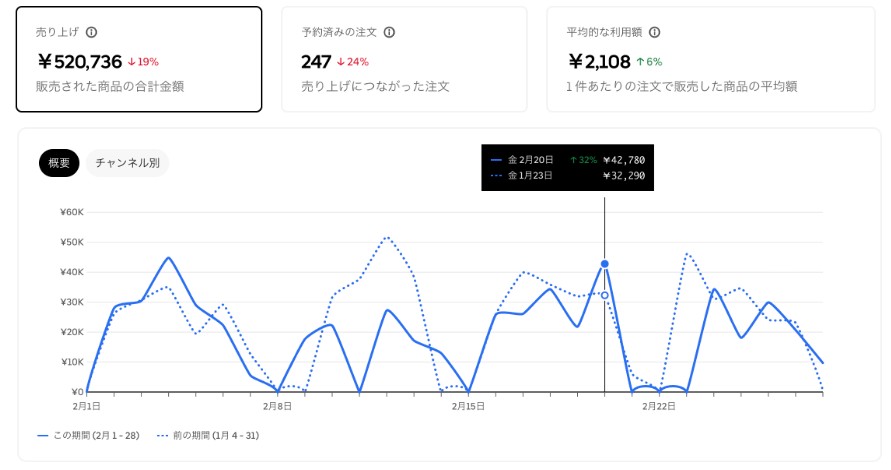891x470 pixels.
Task: Click the ¥0 y-axis label
Action: tap(78, 392)
